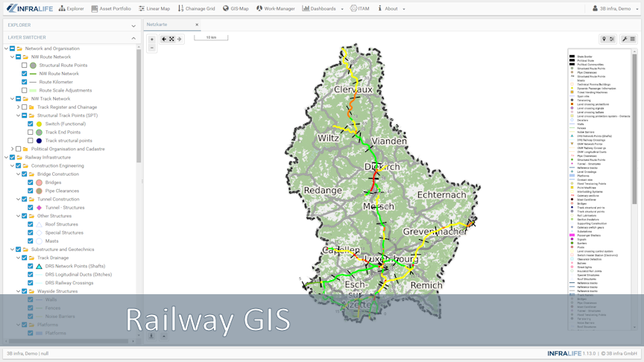Expand the Track Register and Chainage folder
This screenshot has height=362, width=644.
pos(18,107)
